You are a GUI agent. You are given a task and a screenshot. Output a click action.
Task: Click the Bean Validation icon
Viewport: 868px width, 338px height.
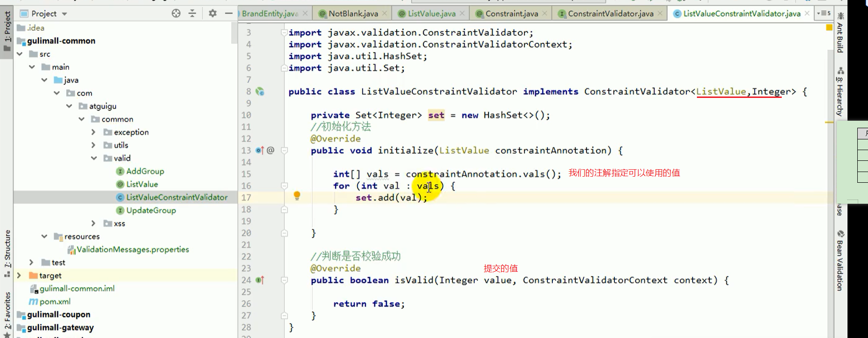(x=840, y=234)
